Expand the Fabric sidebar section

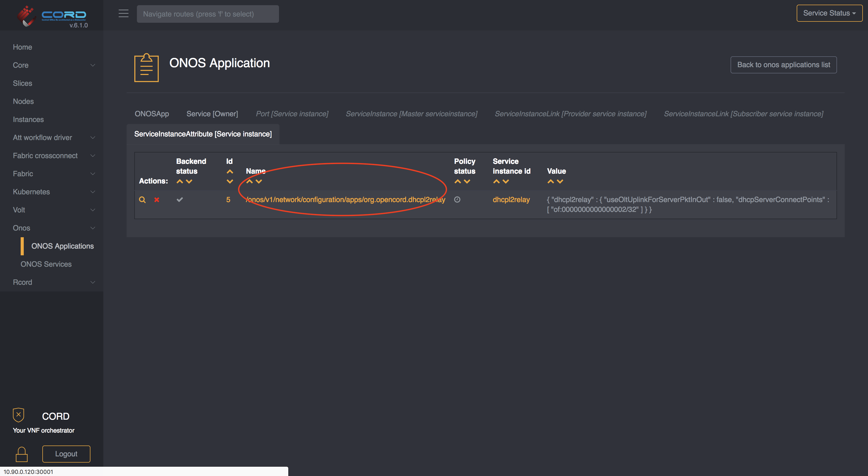(x=52, y=174)
